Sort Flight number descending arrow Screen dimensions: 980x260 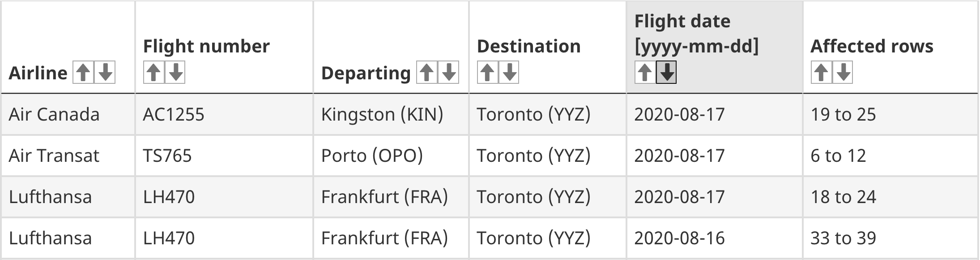(x=175, y=73)
